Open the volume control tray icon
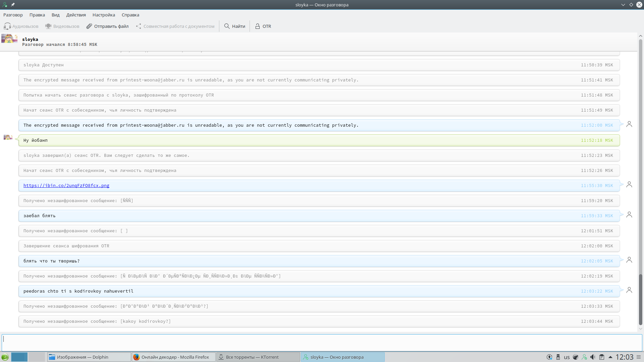Screen dimensions: 644x362 [593, 357]
